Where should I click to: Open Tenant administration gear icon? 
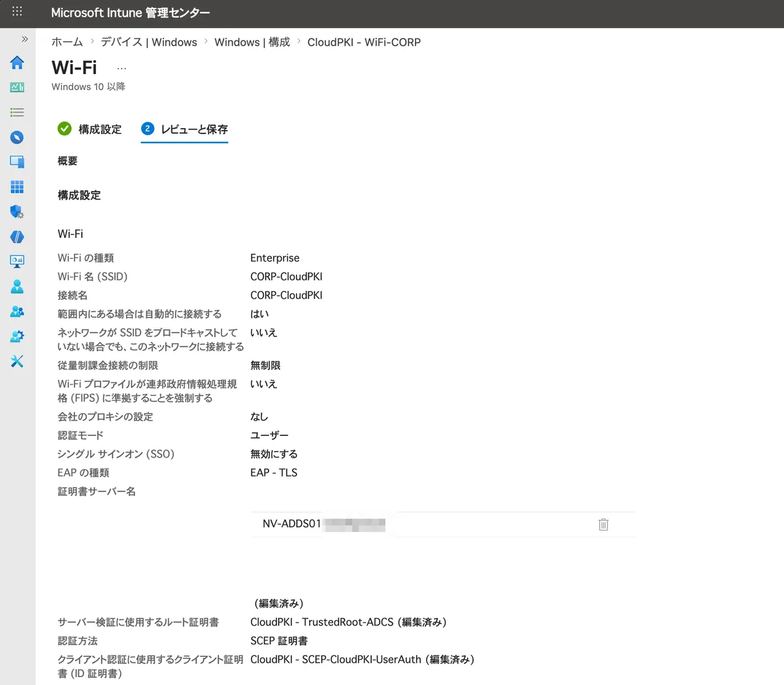click(x=17, y=336)
